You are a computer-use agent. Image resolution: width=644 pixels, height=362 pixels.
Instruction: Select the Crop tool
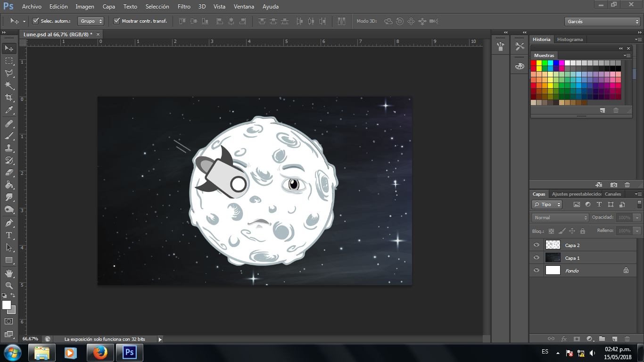pyautogui.click(x=9, y=98)
